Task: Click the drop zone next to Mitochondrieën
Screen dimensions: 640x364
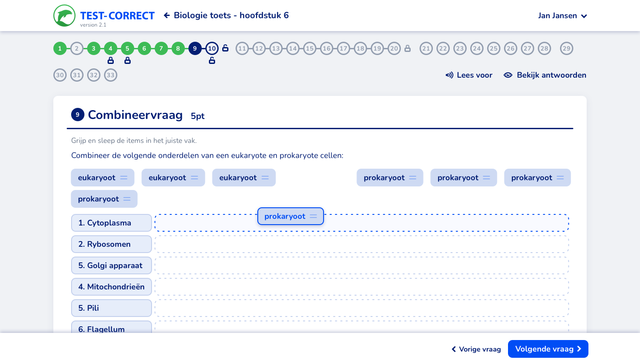Action: (362, 287)
